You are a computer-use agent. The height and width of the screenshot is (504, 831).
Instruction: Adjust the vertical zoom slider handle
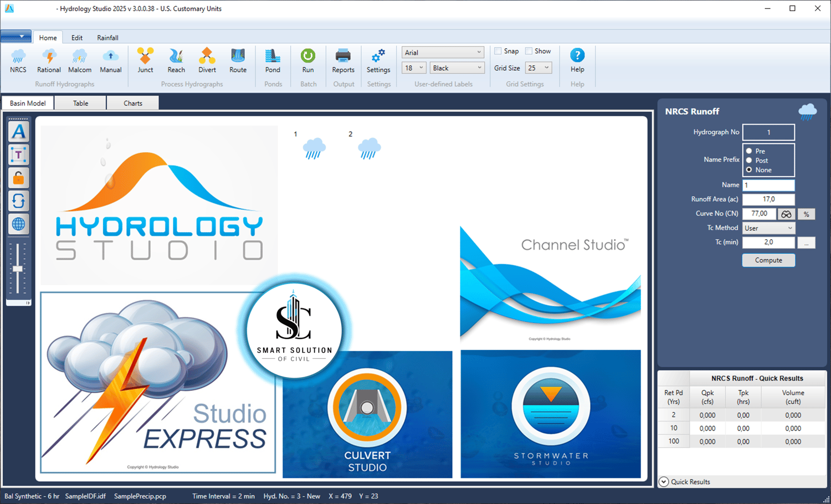(18, 269)
